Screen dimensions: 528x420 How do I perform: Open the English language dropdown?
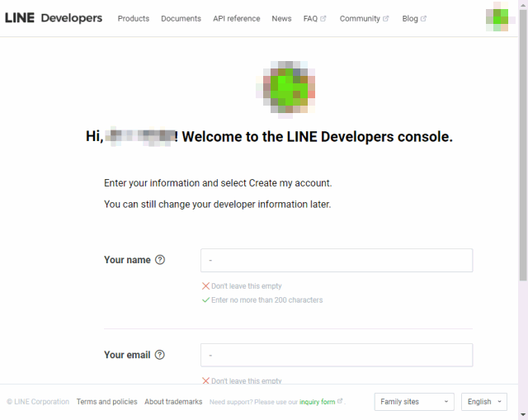[484, 402]
